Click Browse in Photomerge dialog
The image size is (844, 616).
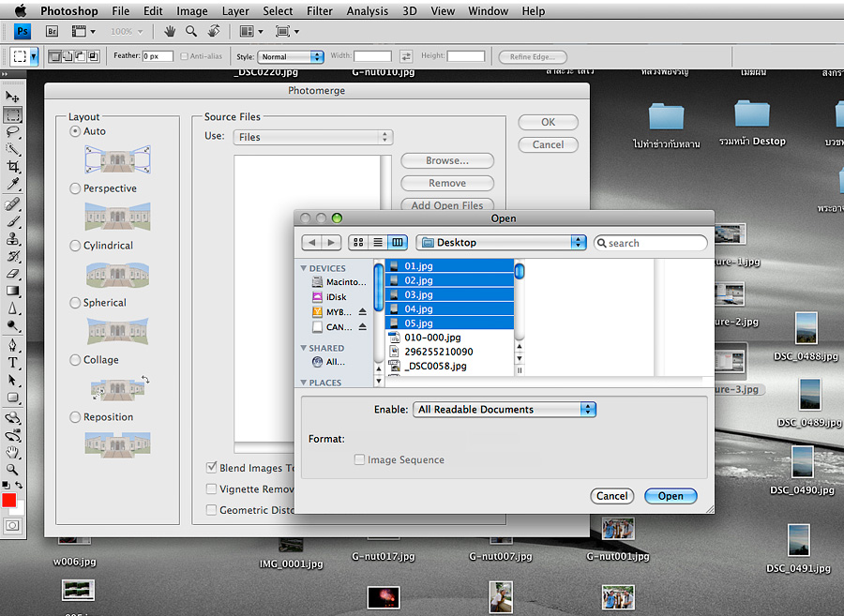(447, 160)
